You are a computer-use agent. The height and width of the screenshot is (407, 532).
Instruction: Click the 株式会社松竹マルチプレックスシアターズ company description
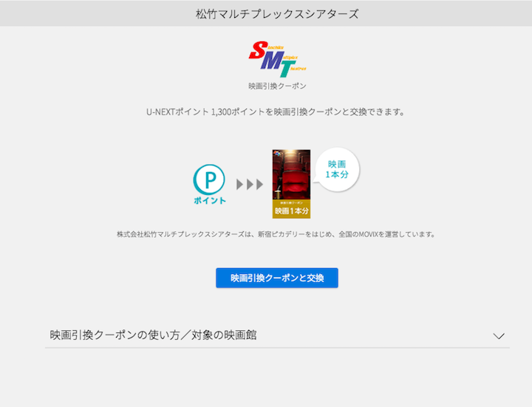pos(276,234)
